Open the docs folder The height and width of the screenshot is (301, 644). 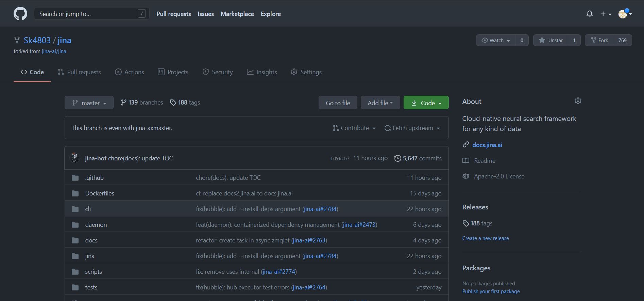[x=91, y=240]
